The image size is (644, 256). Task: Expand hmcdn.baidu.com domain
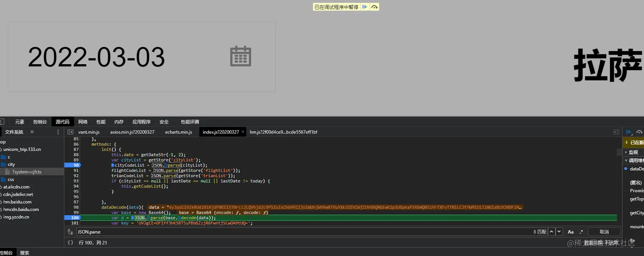(21, 210)
